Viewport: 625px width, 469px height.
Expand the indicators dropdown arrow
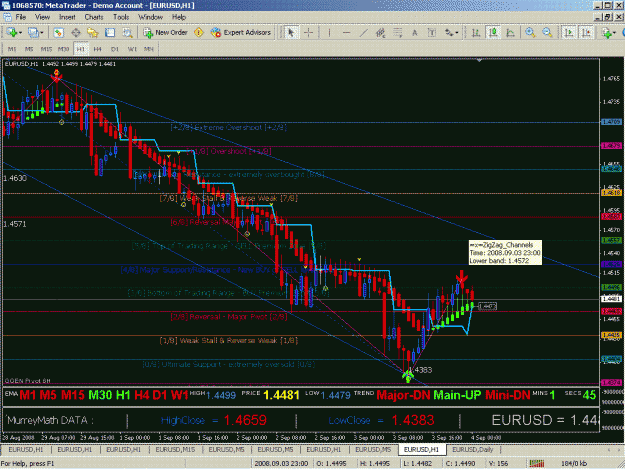click(x=615, y=33)
